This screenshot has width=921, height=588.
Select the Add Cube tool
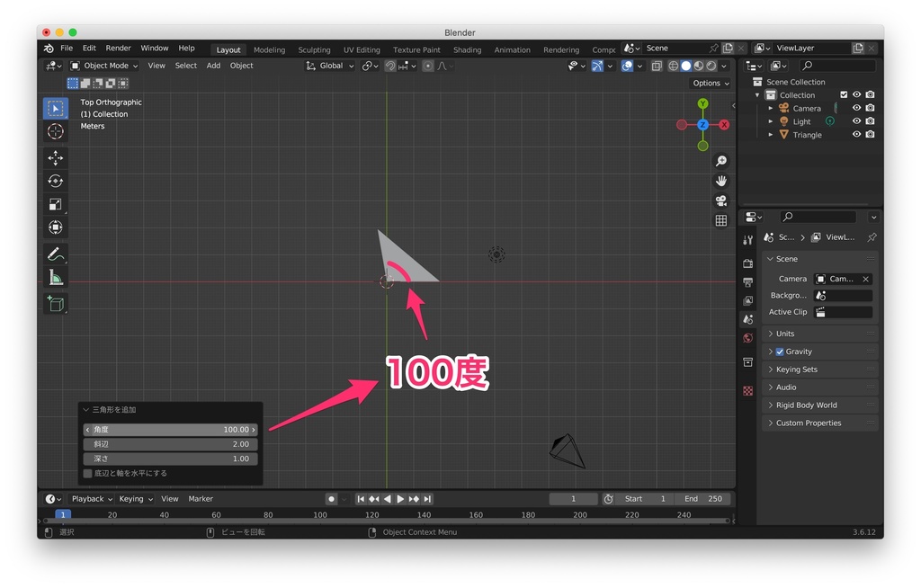pos(56,304)
